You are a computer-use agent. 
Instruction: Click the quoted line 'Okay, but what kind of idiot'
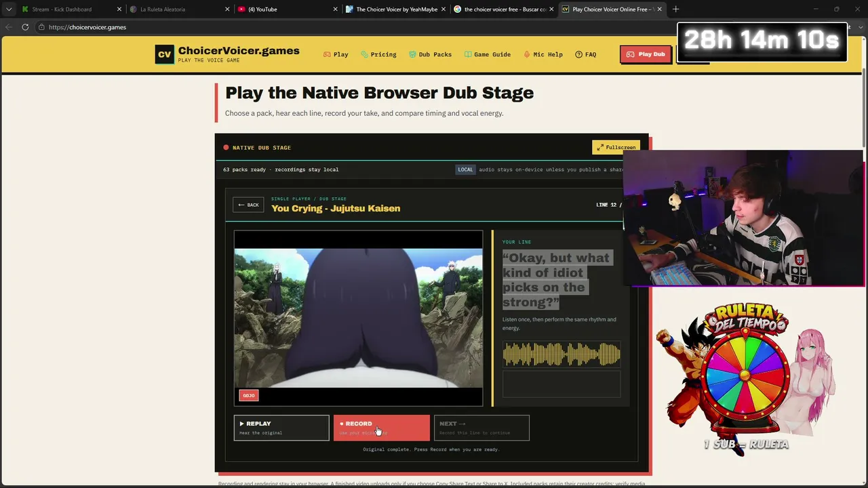click(x=556, y=280)
